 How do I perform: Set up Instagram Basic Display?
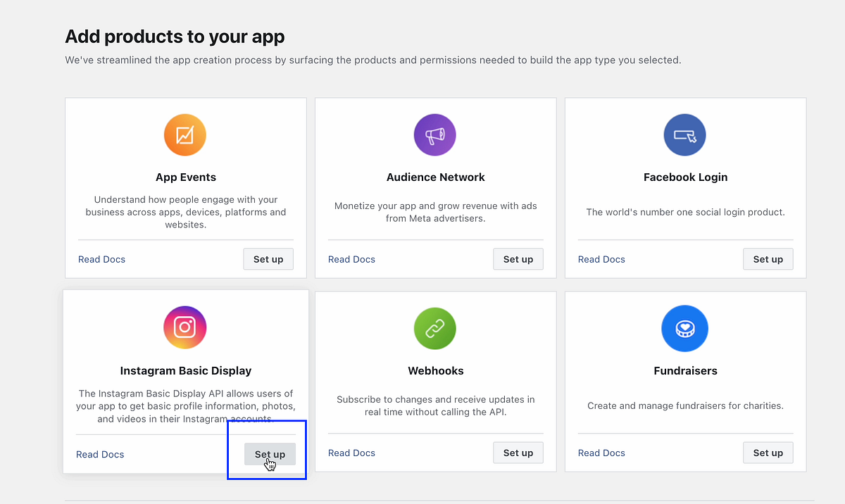coord(268,454)
